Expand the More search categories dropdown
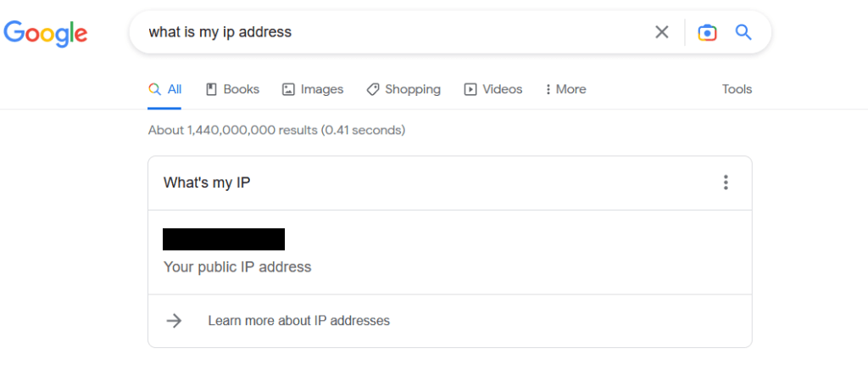The height and width of the screenshot is (376, 868). pyautogui.click(x=565, y=89)
